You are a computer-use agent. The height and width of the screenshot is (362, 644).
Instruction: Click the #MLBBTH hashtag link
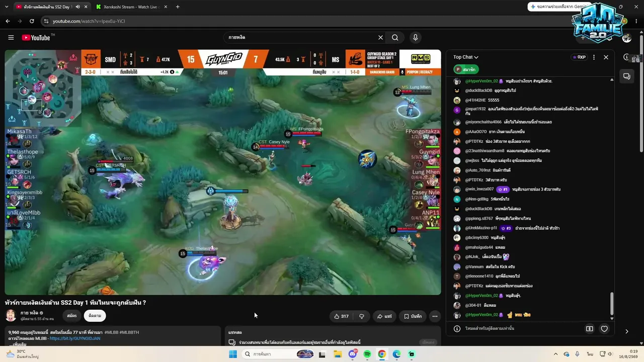129,332
